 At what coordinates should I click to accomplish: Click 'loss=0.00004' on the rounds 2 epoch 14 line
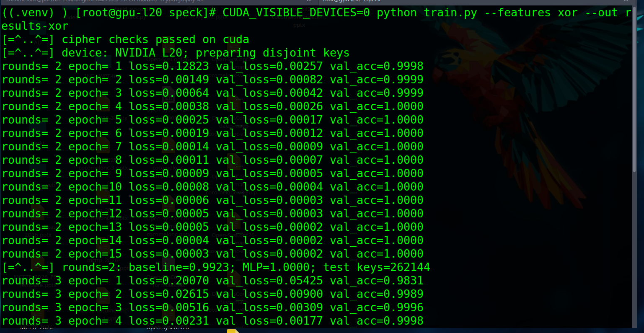click(x=169, y=241)
